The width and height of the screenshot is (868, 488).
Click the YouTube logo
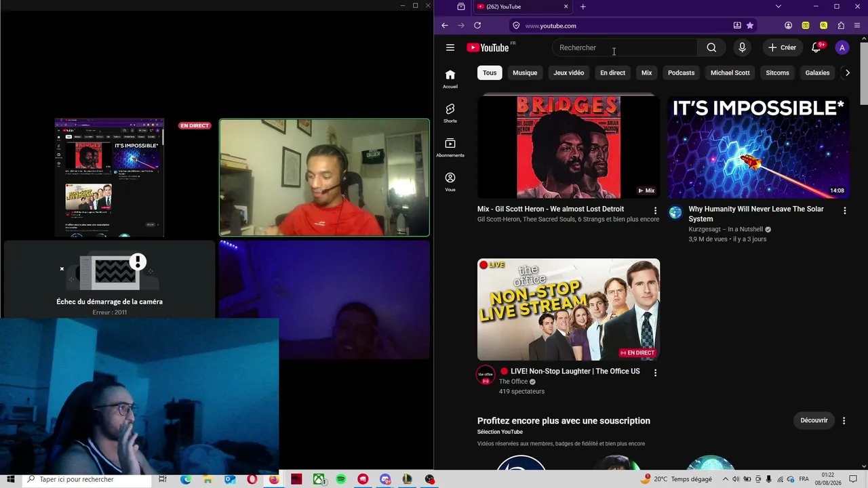(488, 47)
